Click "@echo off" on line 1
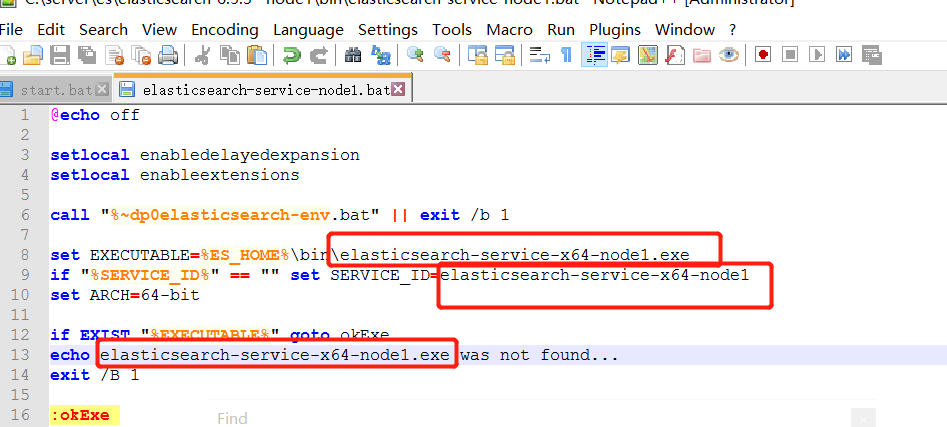This screenshot has height=427, width=947. 95,115
